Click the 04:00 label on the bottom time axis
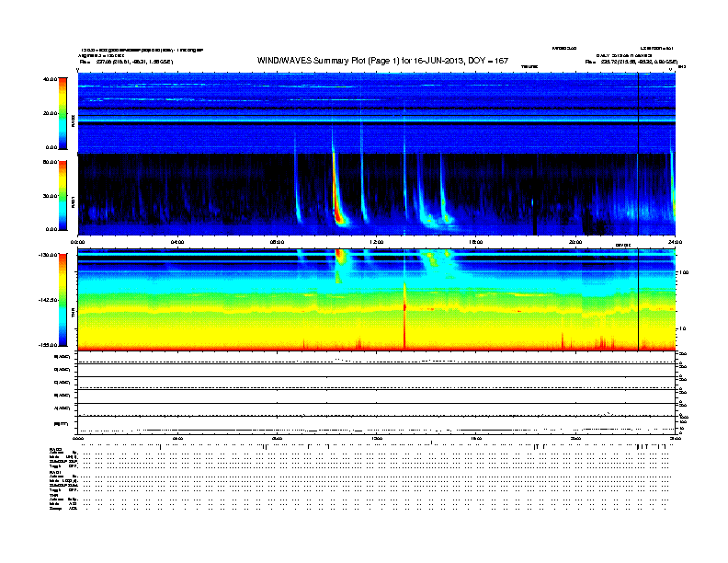Viewport: 728px width, 563px height. [x=177, y=438]
